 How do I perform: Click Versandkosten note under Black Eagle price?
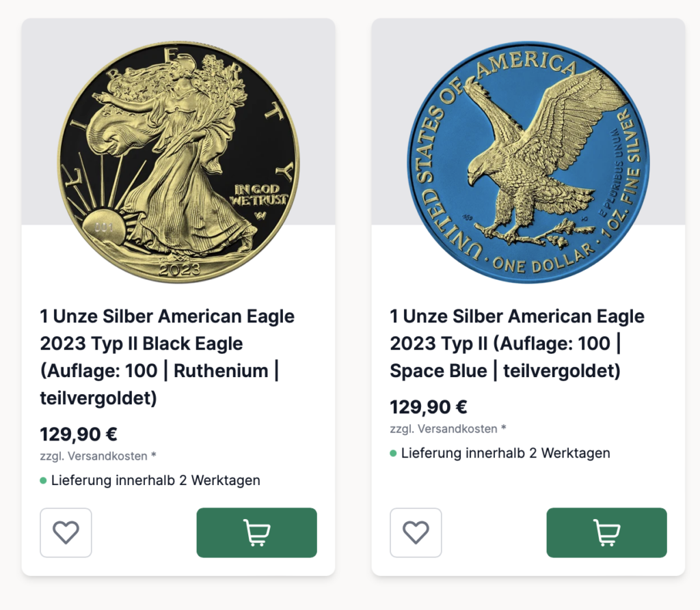(98, 456)
